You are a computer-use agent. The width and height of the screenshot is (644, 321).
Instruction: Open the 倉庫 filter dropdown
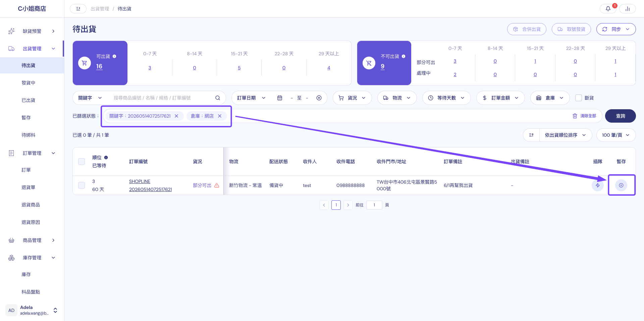[550, 98]
